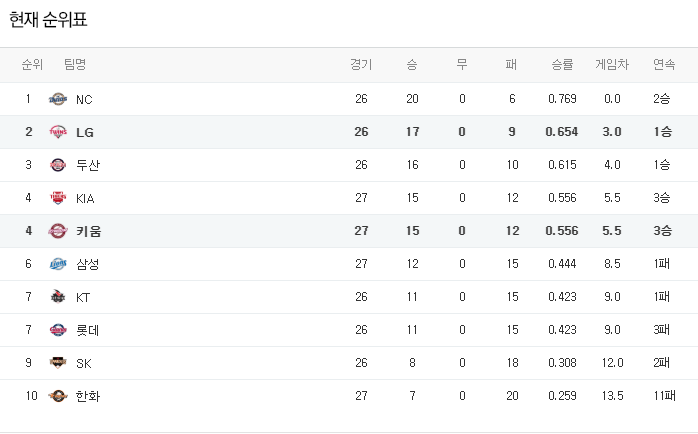698x434 pixels.
Task: Open the 두산 team name link
Action: pos(88,165)
